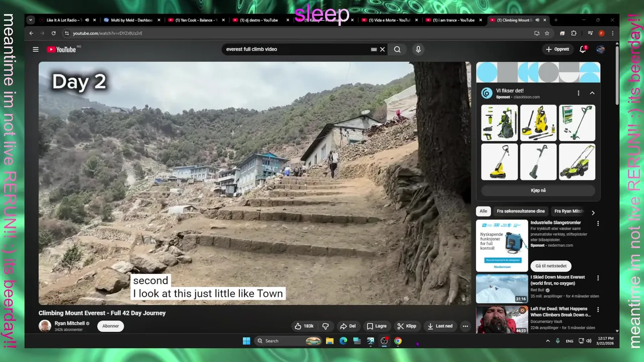Open options for Left For Dead video

[x=598, y=310]
